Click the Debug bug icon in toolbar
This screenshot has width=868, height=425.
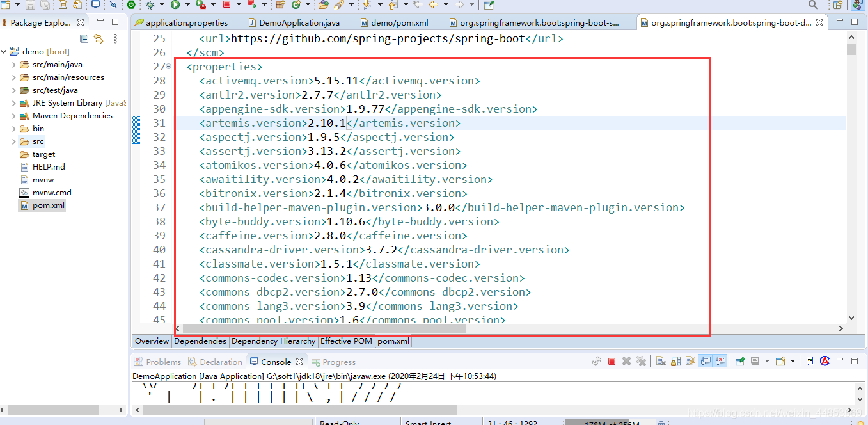[149, 4]
